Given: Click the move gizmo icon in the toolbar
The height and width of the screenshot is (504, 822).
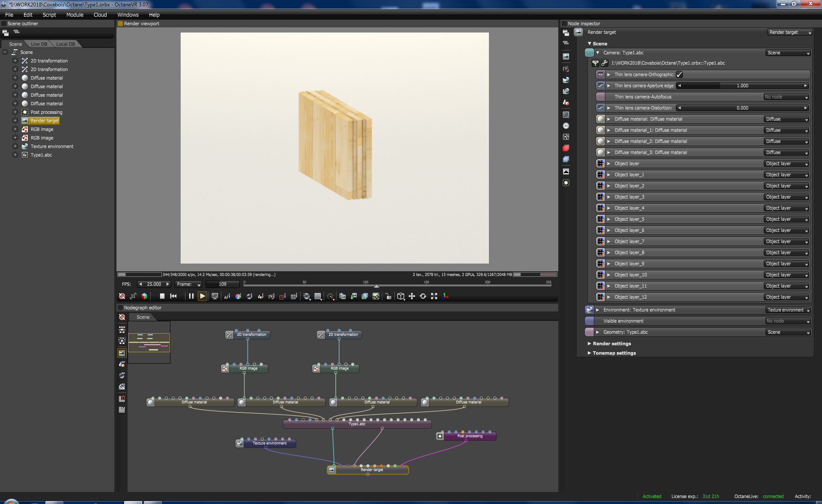Looking at the screenshot, I should pyautogui.click(x=412, y=296).
